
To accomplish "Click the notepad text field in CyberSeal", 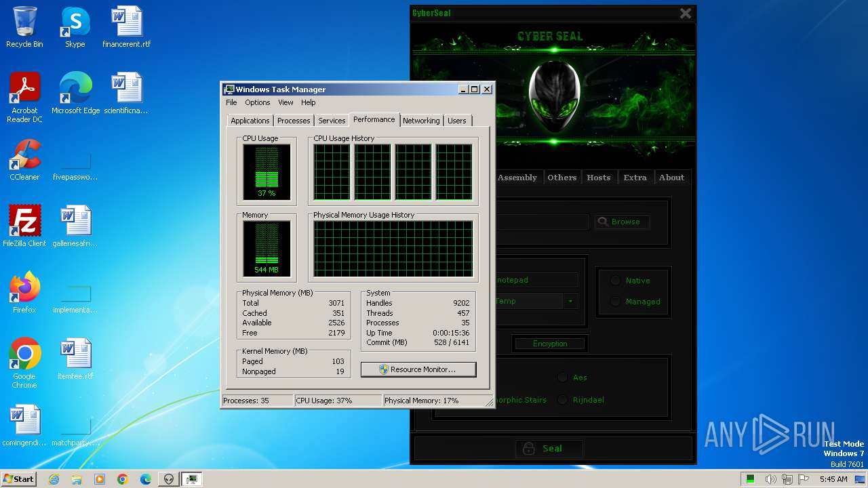I will (536, 280).
